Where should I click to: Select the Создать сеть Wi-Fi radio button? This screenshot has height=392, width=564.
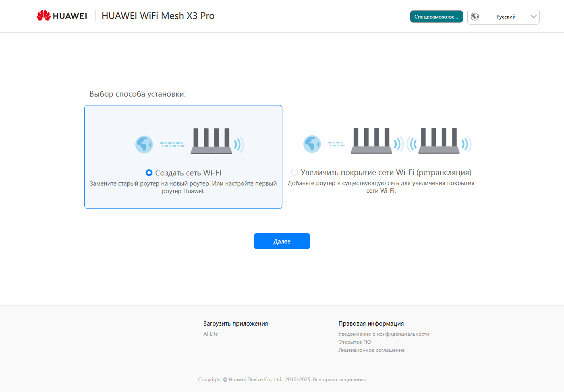[x=149, y=173]
